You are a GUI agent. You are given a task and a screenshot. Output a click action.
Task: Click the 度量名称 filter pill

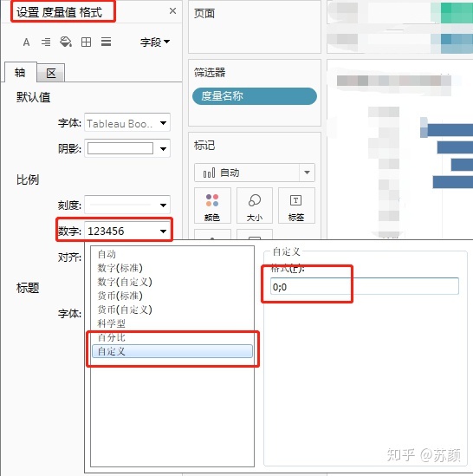tap(255, 96)
